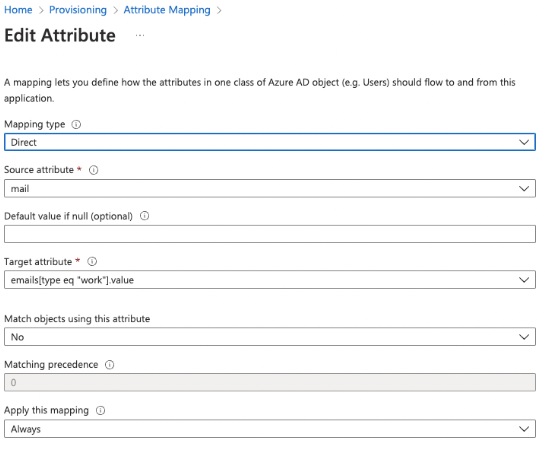Click the Default value if null field
The width and height of the screenshot is (549, 456).
click(x=270, y=234)
